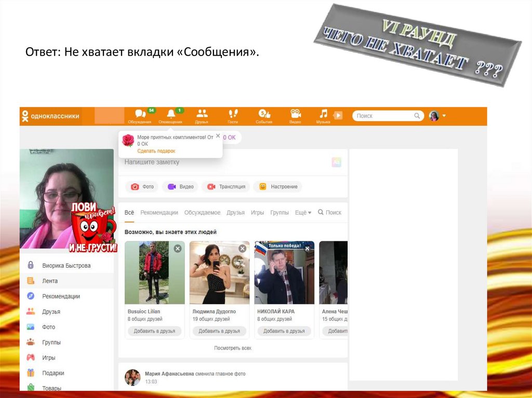
Task: Click the colored text background icon
Action: pos(336,162)
